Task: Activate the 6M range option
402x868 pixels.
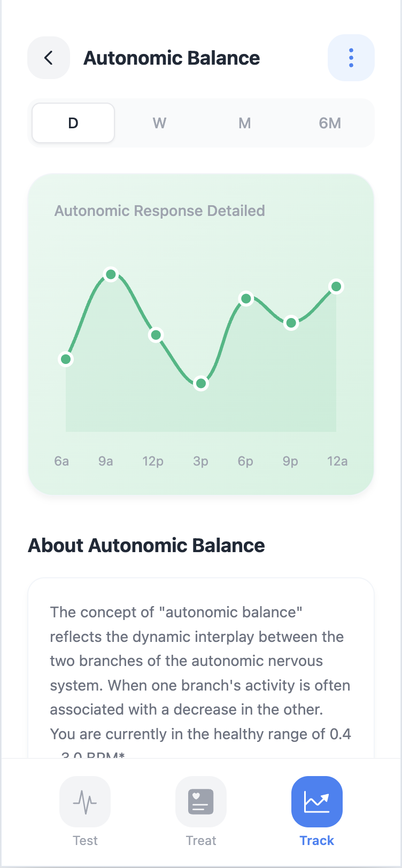Action: tap(330, 123)
